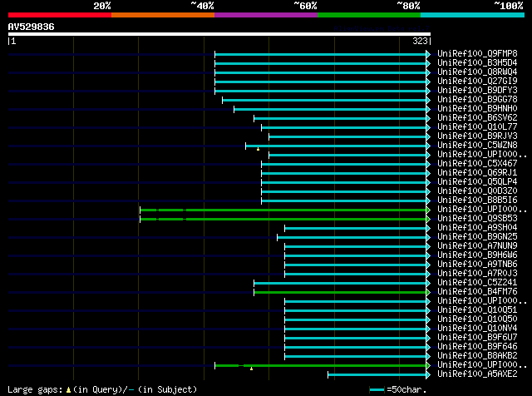Click the white query sequence bar
The width and height of the screenshot is (532, 396).
tap(219, 34)
